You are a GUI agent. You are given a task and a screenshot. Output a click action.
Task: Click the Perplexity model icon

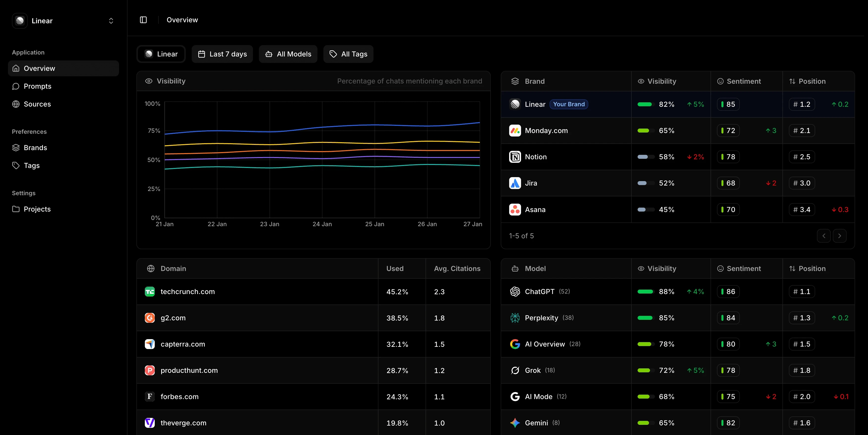515,318
